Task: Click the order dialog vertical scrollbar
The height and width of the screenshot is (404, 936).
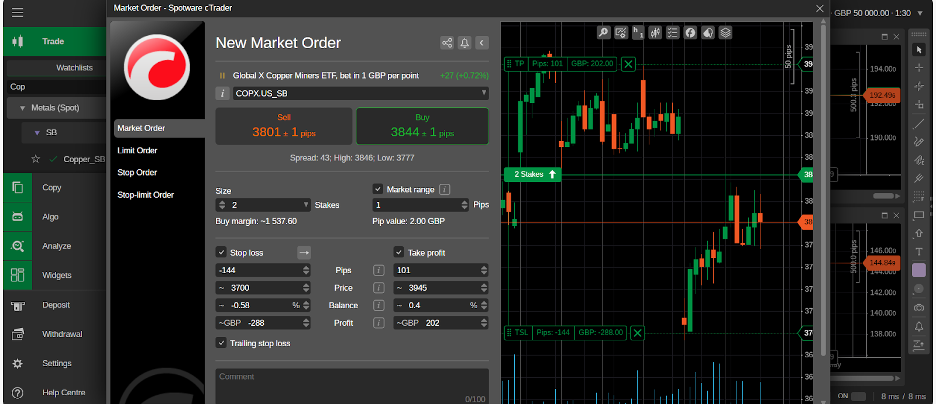Action: 824,188
